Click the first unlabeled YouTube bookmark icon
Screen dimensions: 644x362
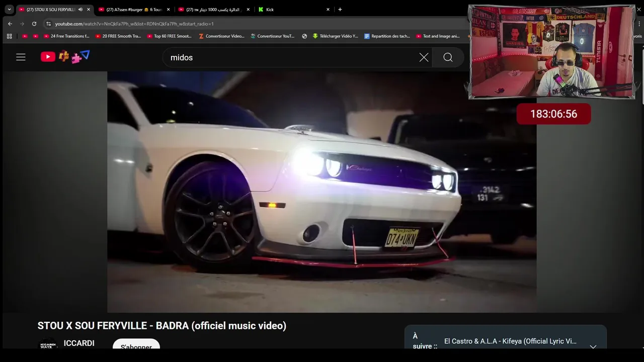(x=25, y=36)
